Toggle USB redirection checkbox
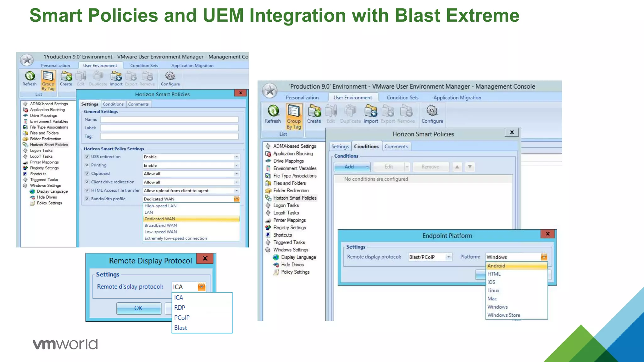 point(87,156)
